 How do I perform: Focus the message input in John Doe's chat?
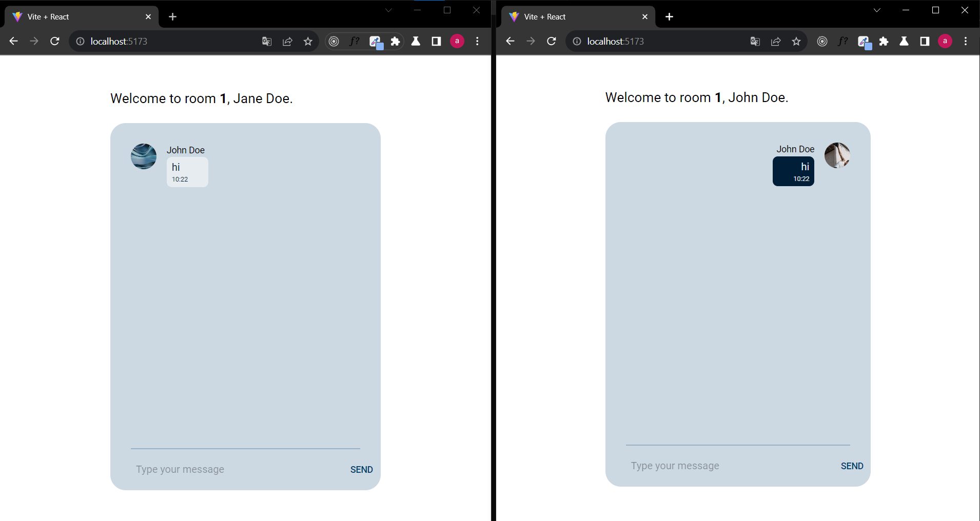(x=729, y=466)
